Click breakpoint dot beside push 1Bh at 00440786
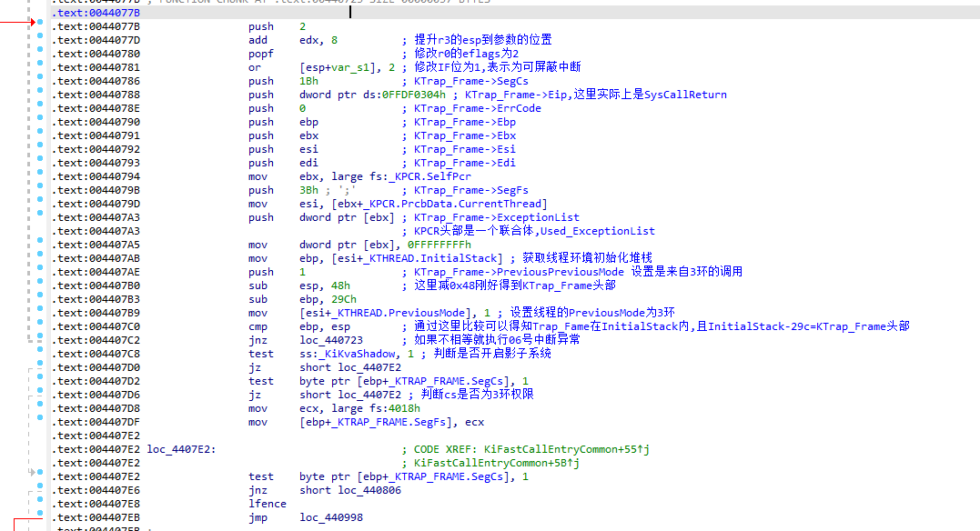This screenshot has width=980, height=531. (40, 81)
